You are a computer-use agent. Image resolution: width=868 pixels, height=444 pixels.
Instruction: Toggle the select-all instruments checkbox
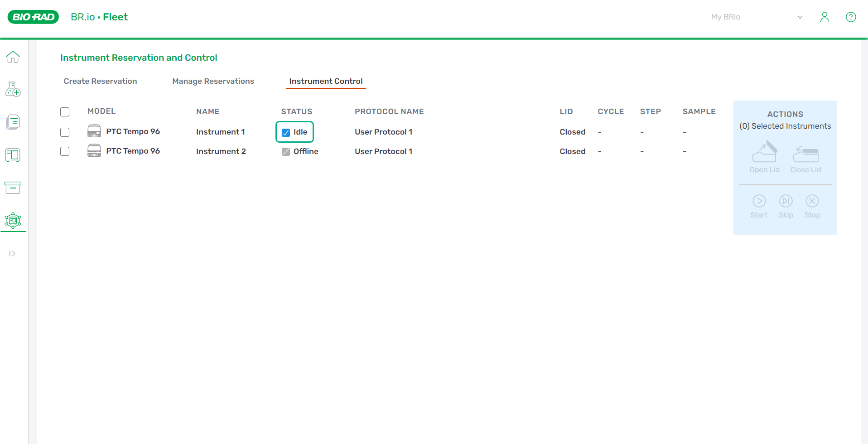click(x=65, y=112)
